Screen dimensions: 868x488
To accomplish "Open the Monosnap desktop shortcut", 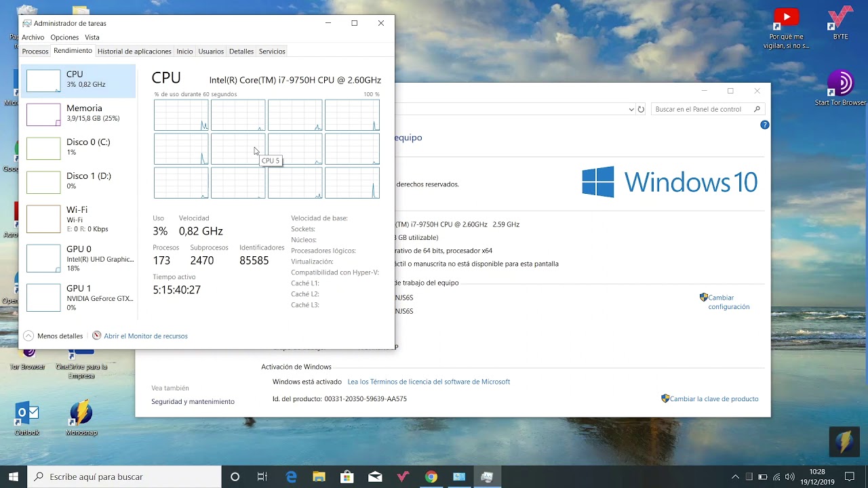I will click(81, 418).
